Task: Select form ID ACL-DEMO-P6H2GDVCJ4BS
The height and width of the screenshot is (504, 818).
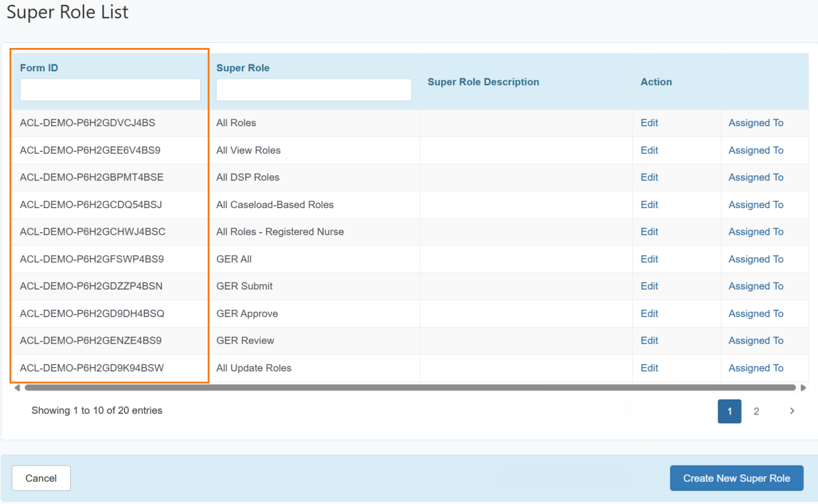Action: click(x=88, y=123)
